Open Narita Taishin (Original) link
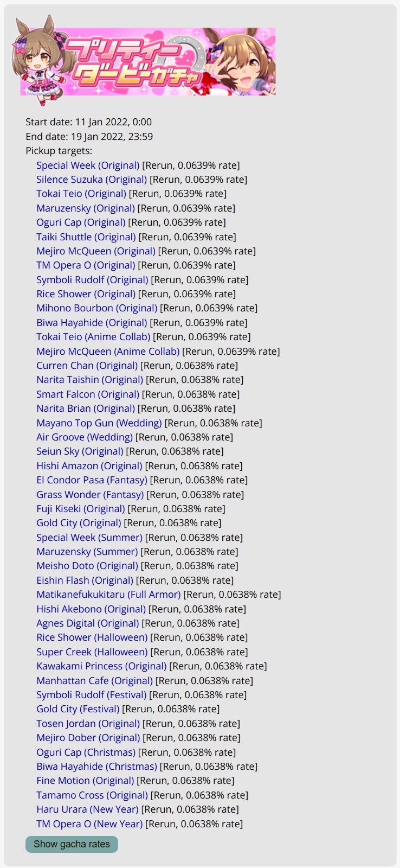Viewport: 400px width, 868px height. (90, 380)
